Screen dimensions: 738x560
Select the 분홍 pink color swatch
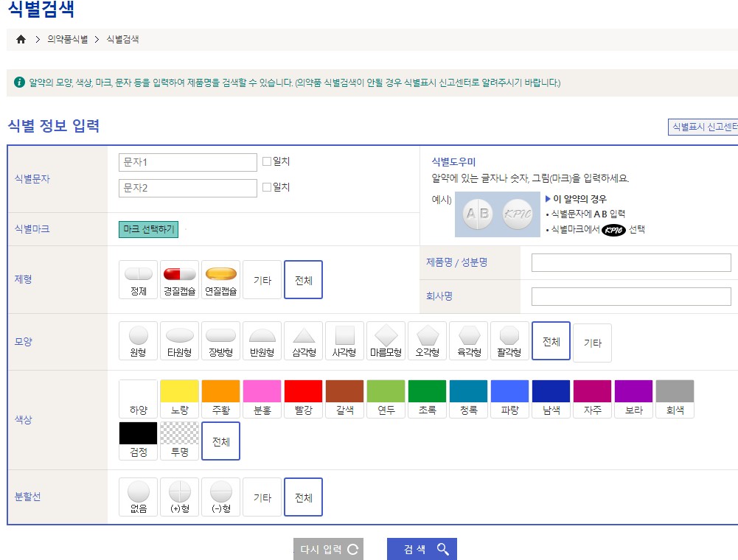click(x=262, y=399)
